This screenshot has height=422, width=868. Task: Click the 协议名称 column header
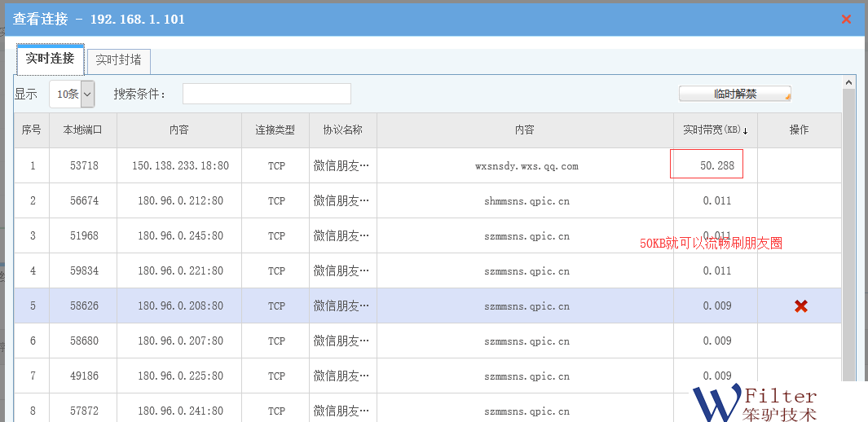(342, 130)
